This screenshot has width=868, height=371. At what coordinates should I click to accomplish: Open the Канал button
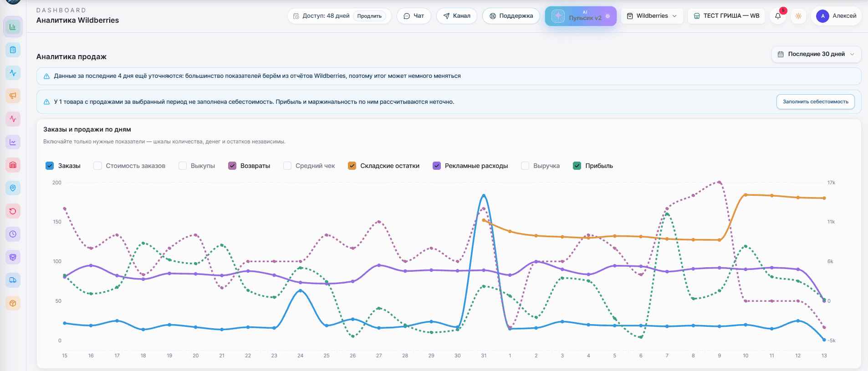[x=457, y=16]
